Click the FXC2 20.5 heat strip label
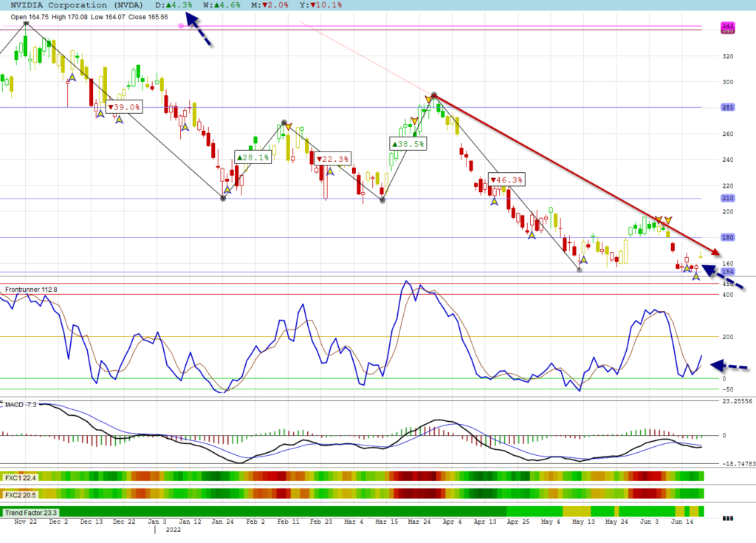 click(20, 495)
